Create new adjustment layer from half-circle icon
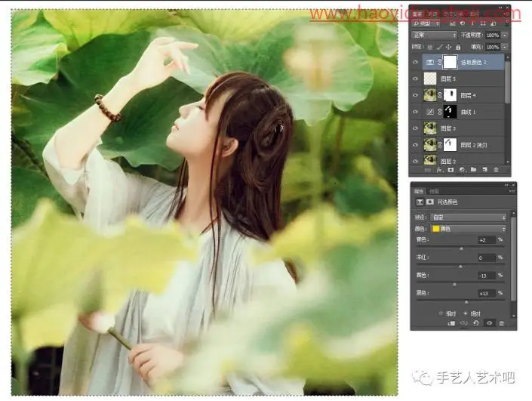 [462, 170]
